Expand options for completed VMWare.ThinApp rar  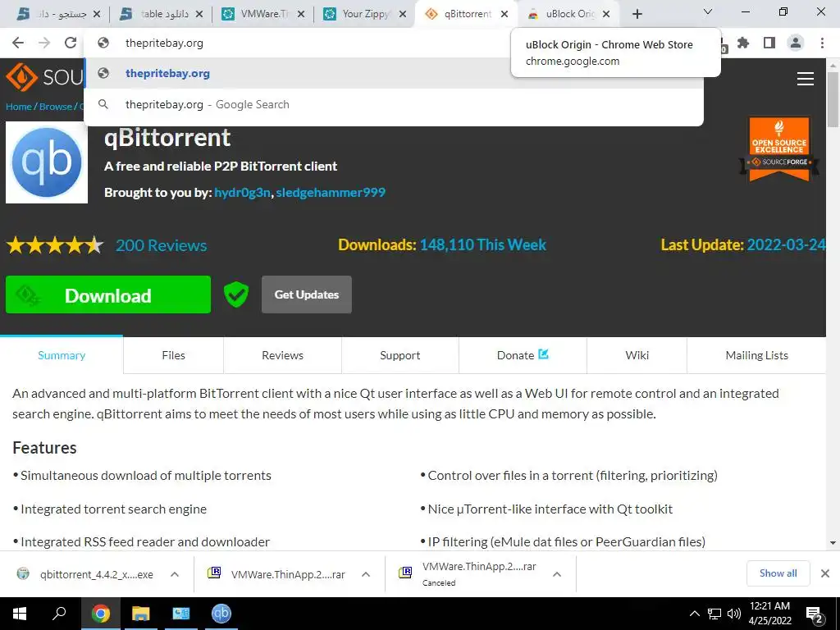pyautogui.click(x=366, y=574)
